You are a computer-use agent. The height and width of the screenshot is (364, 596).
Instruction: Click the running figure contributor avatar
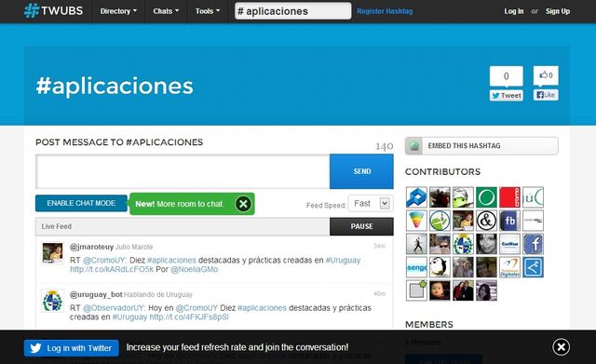click(x=416, y=244)
